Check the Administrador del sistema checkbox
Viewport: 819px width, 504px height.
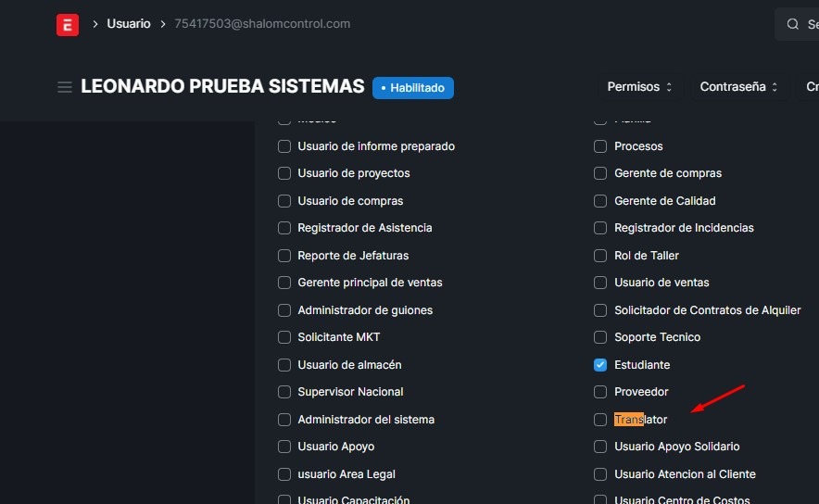(284, 420)
